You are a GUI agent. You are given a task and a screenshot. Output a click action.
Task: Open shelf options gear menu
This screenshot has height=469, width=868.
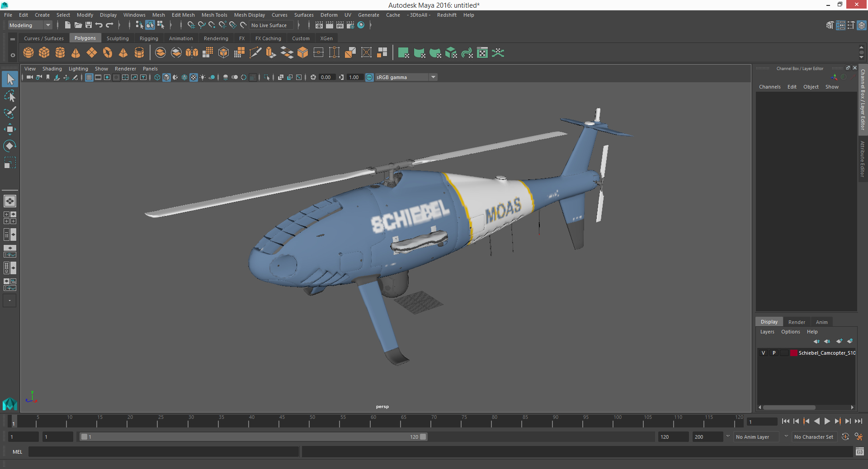click(13, 55)
